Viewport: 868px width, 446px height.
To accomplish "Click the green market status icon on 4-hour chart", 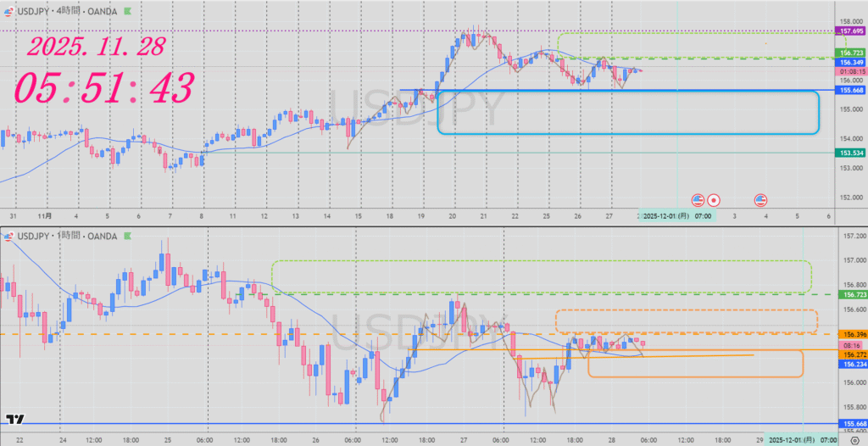I will (x=127, y=12).
